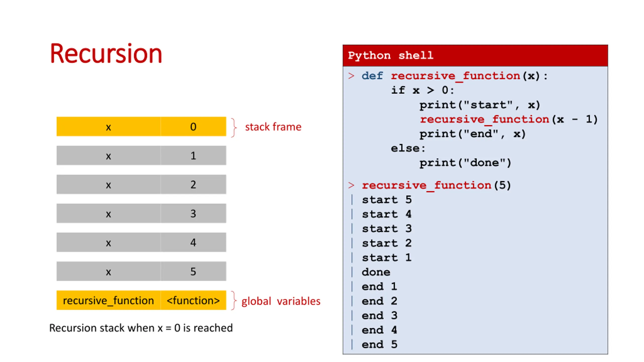Click the x name cell beside value 1
Viewport: 644px width, 362px height.
108,155
